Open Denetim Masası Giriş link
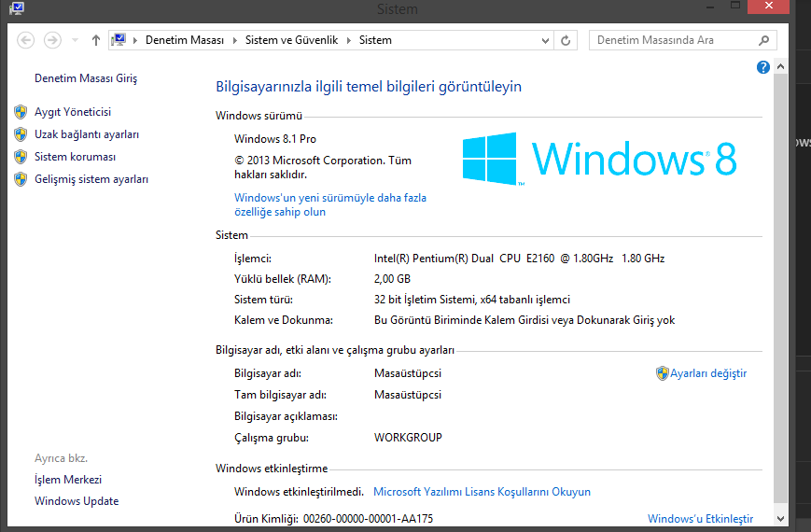This screenshot has height=532, width=811. tap(86, 78)
